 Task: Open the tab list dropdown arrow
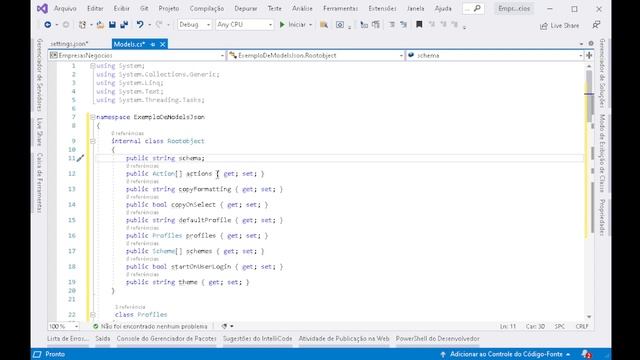pos(581,44)
